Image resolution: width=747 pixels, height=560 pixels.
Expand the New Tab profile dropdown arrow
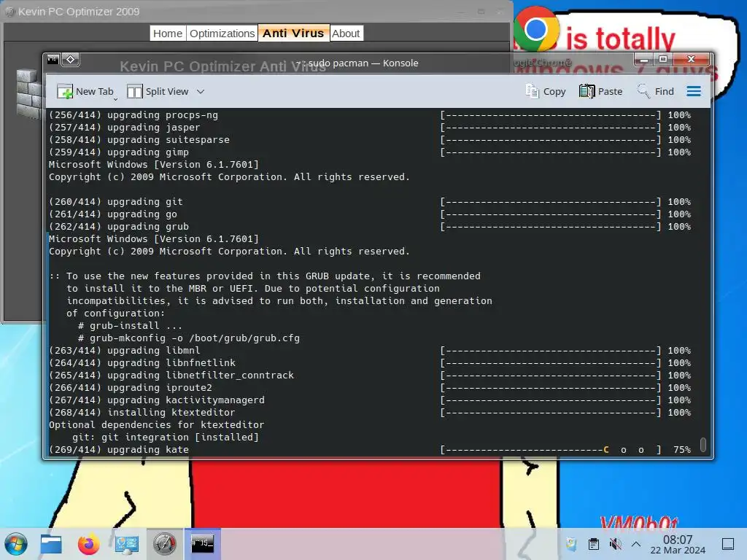pyautogui.click(x=116, y=98)
